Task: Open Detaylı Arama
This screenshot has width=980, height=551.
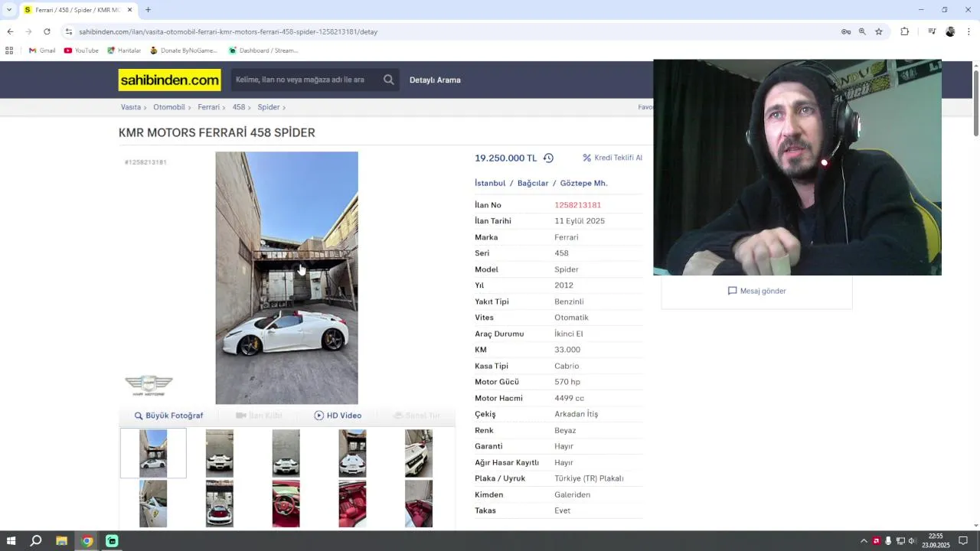Action: coord(435,80)
